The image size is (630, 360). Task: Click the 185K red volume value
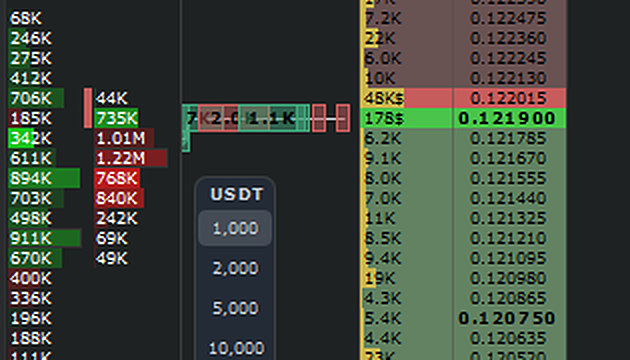(x=31, y=118)
